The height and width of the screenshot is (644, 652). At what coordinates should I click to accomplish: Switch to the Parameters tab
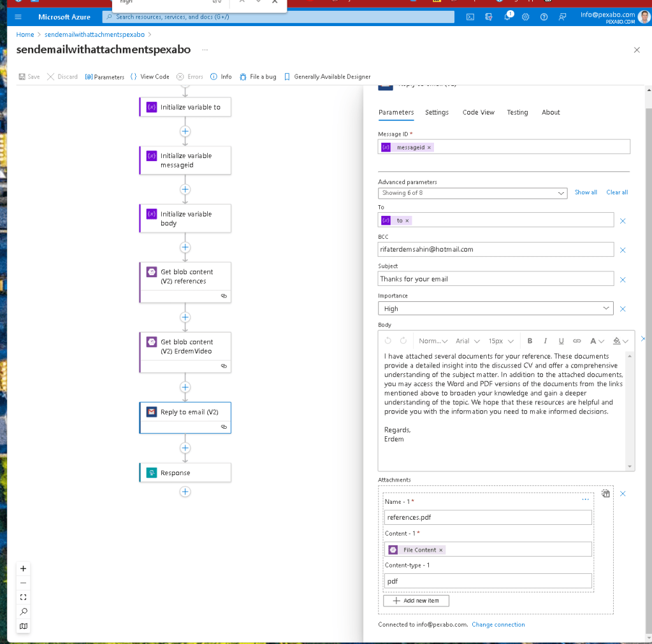(396, 112)
